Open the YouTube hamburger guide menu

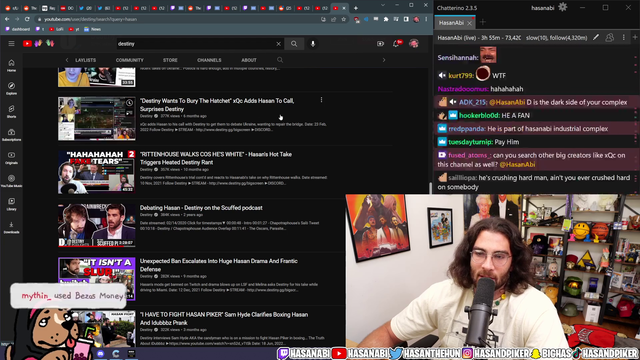[x=11, y=44]
